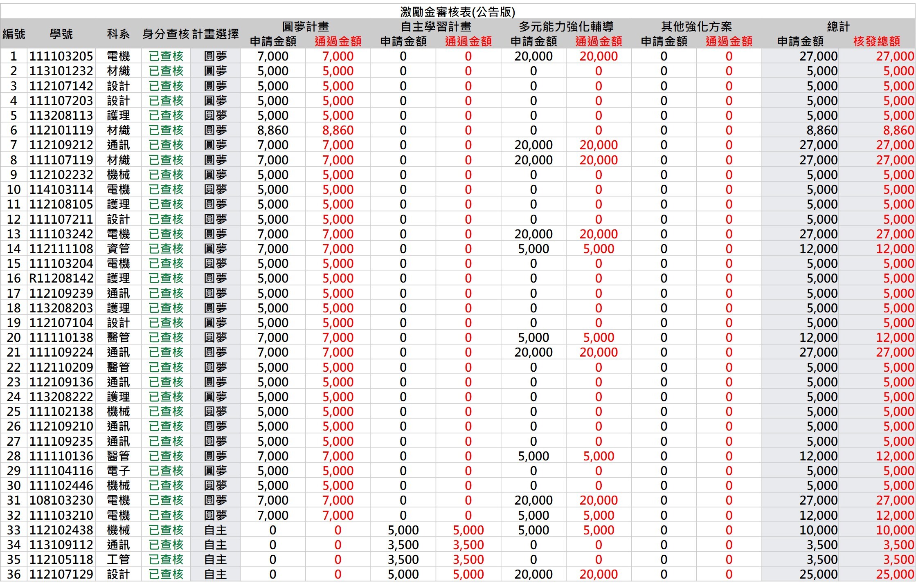916x588 pixels.
Task: Click the 圓夢計畫 group header
Action: click(x=305, y=27)
